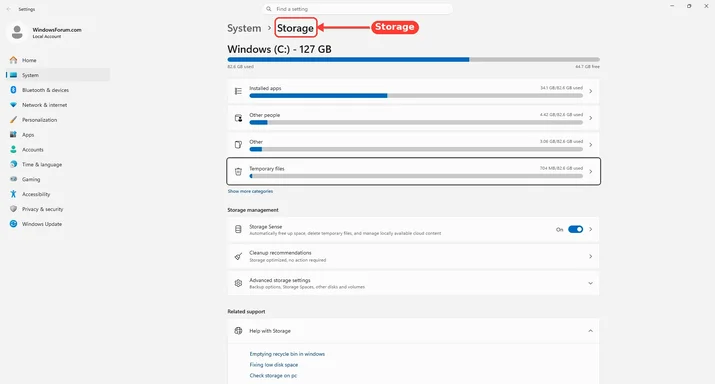Click the back arrow in title bar
The height and width of the screenshot is (384, 715).
click(9, 9)
